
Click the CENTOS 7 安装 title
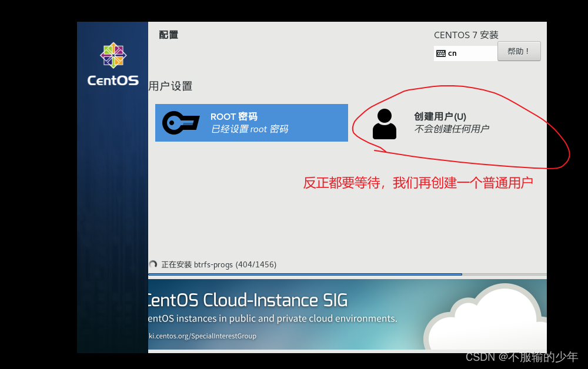pyautogui.click(x=466, y=35)
